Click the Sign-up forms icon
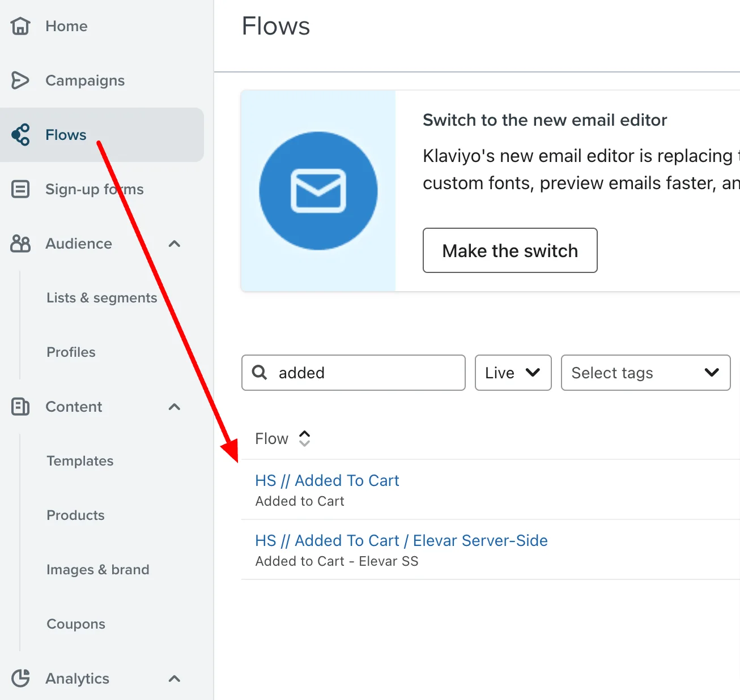This screenshot has width=740, height=700. click(x=20, y=189)
